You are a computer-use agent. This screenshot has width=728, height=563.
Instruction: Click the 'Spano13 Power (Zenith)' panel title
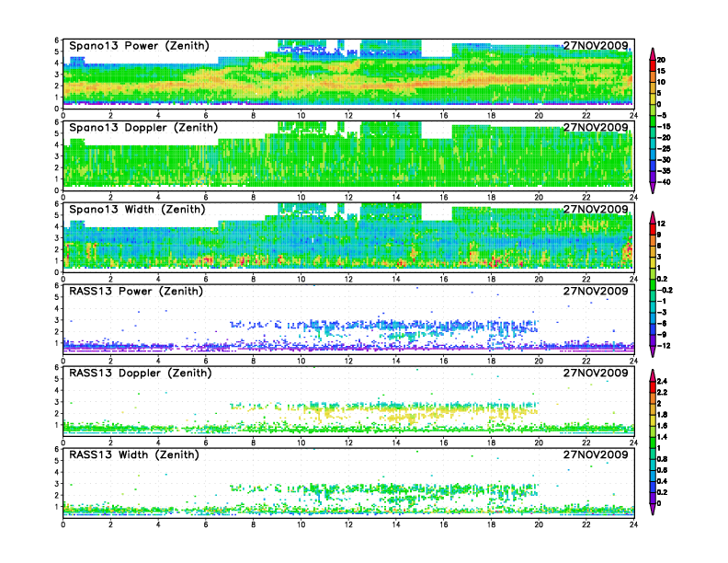click(140, 46)
